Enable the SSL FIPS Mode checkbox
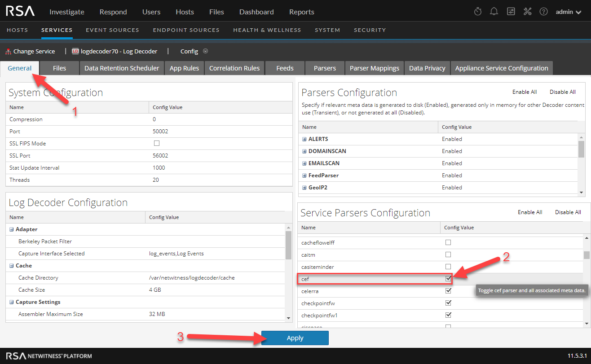The height and width of the screenshot is (364, 591). click(x=157, y=144)
